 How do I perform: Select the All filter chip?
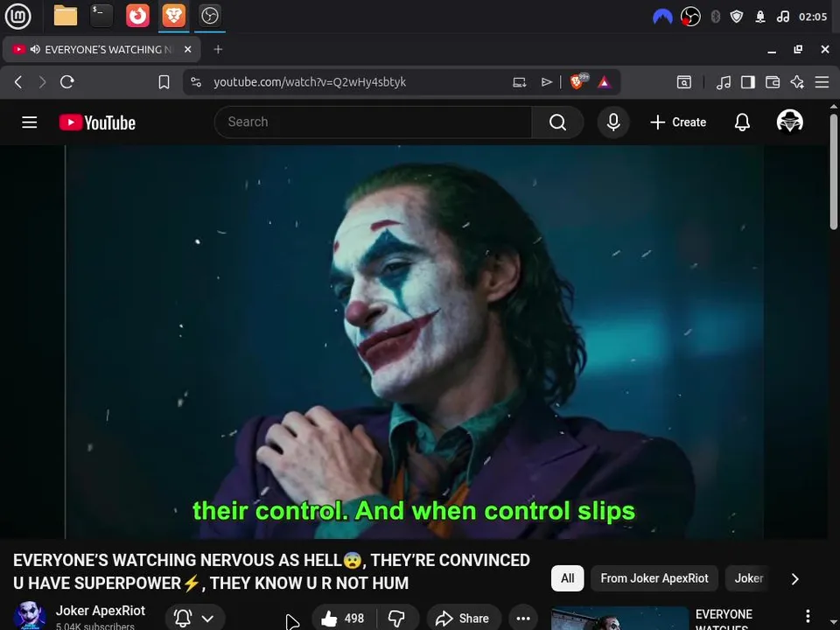[567, 578]
